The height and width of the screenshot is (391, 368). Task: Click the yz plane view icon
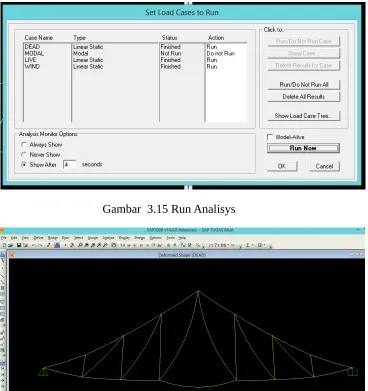point(141,245)
